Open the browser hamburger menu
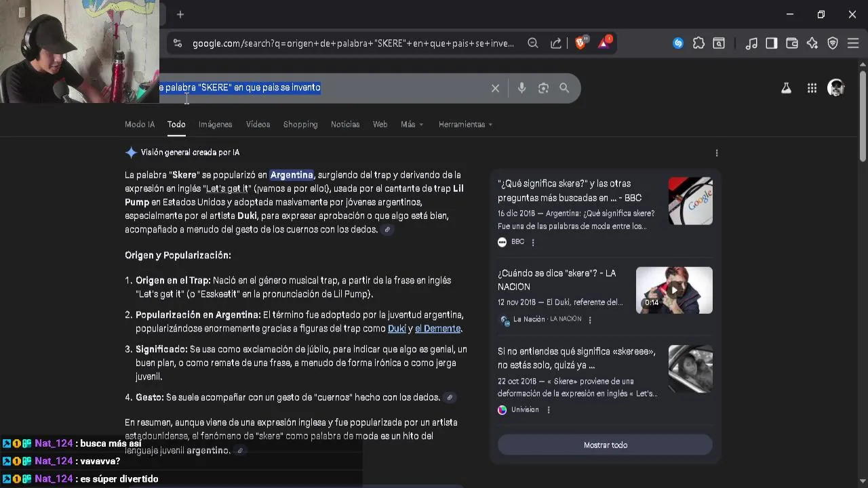Screen dimensions: 868x488 pos(853,43)
